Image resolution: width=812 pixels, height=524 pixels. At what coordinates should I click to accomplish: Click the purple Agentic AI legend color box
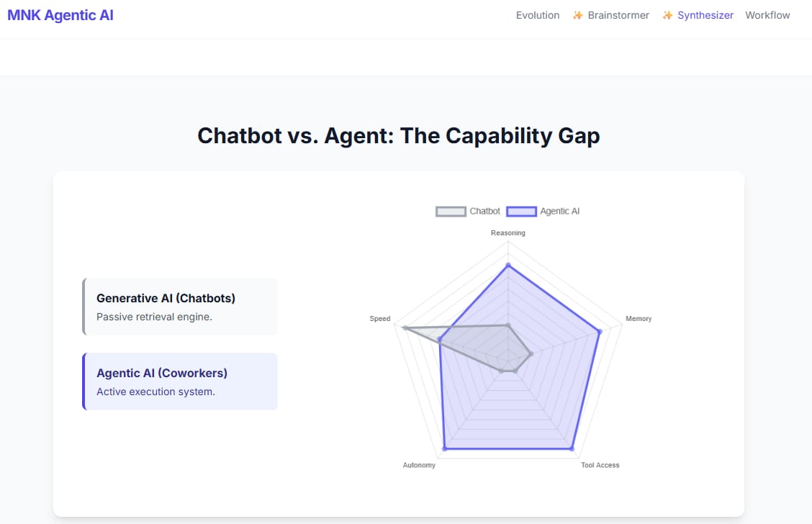coord(521,212)
